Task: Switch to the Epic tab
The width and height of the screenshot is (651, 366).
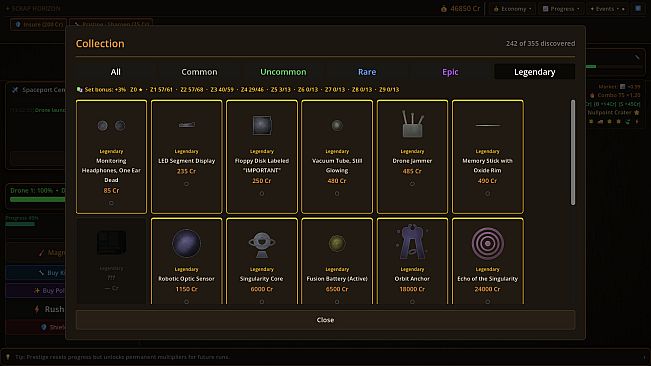Action: [x=450, y=72]
